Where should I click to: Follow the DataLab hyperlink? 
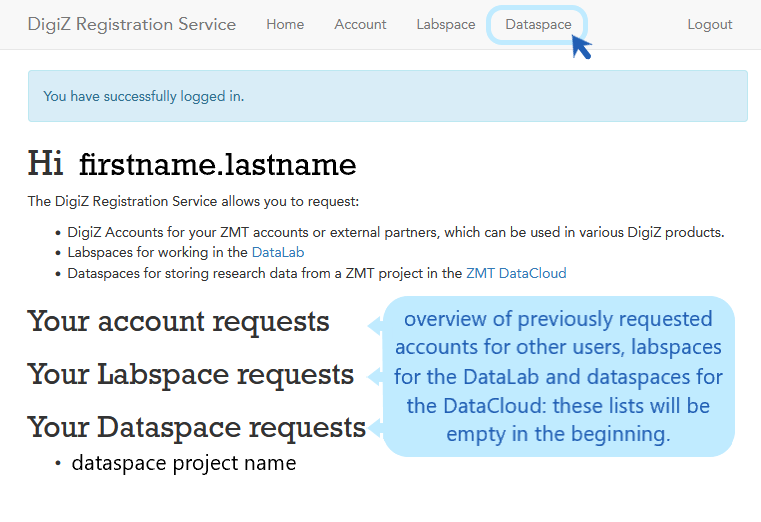click(x=278, y=253)
